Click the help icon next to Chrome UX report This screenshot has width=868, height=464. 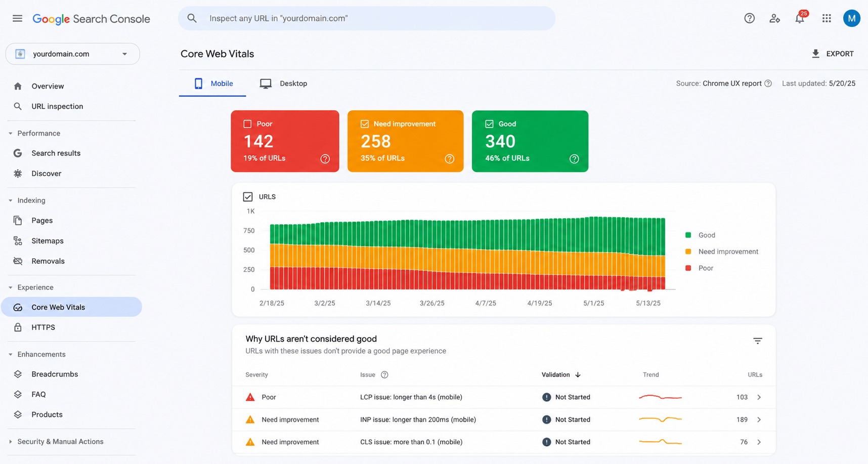click(x=768, y=83)
